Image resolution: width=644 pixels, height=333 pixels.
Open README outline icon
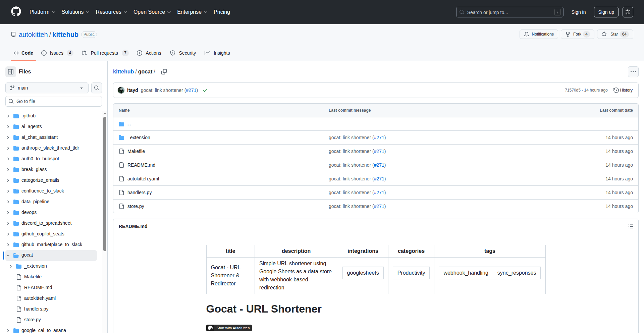[631, 226]
